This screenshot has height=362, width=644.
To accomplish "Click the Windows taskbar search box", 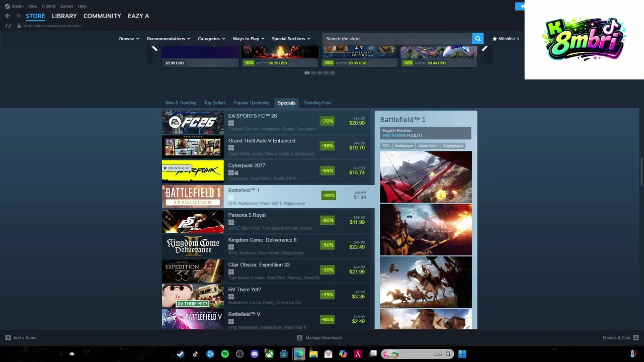I will (417, 354).
